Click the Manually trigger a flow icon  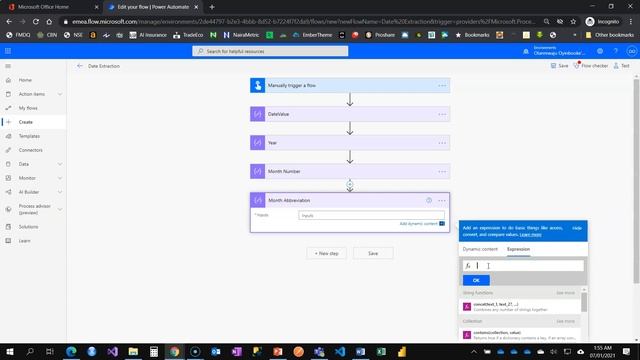tap(258, 86)
